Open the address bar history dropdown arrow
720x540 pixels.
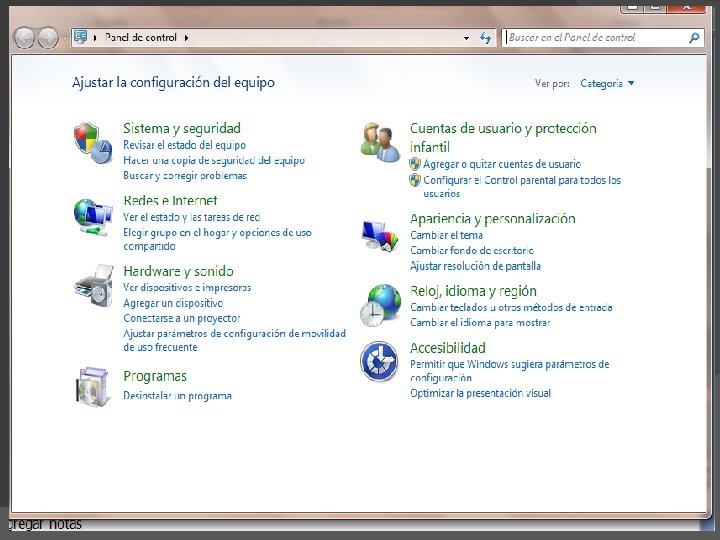[x=466, y=38]
